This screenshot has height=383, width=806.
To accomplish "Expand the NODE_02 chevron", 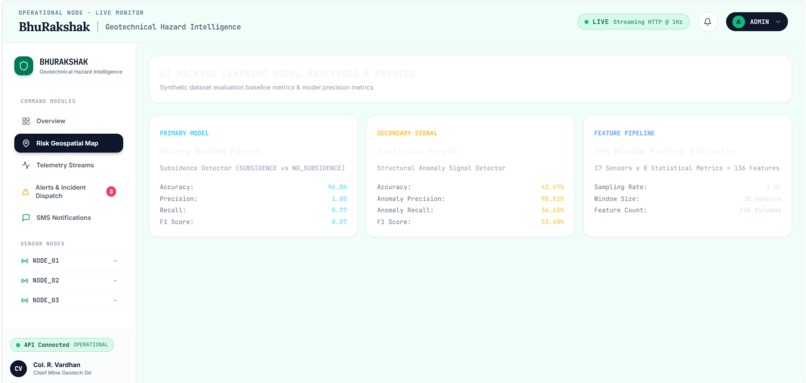I will [x=115, y=281].
